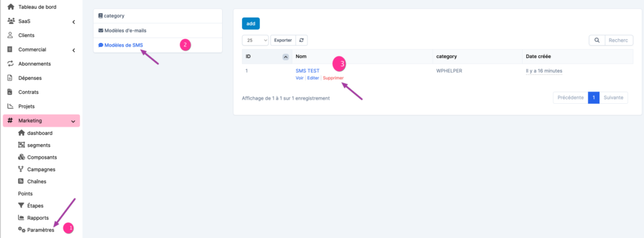644x238 pixels.
Task: Click the Étapes funnel icon
Action: (x=21, y=205)
